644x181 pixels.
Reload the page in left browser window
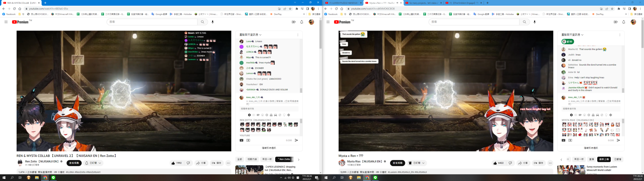point(14,9)
